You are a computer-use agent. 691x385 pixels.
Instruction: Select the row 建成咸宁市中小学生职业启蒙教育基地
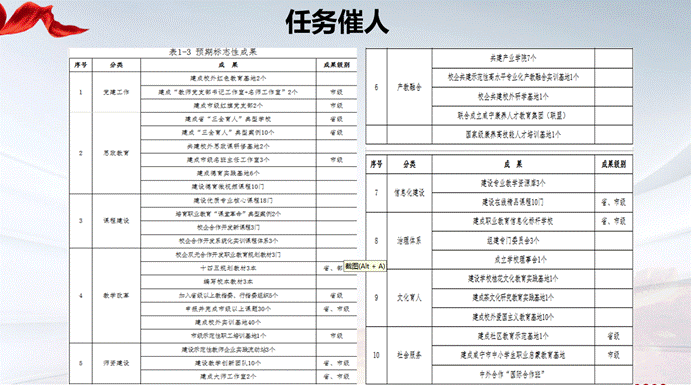513,355
